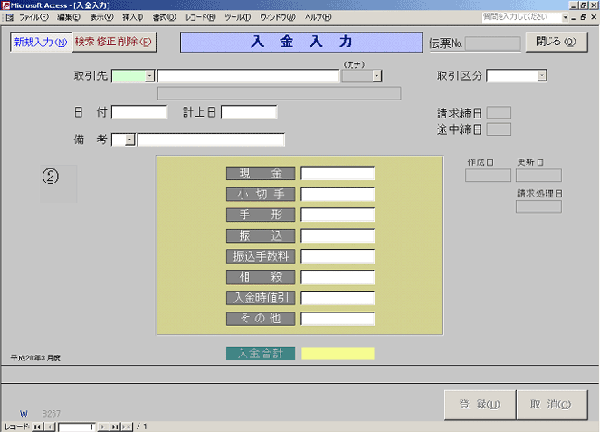Go to the previous record
600x432 pixels.
50,426
